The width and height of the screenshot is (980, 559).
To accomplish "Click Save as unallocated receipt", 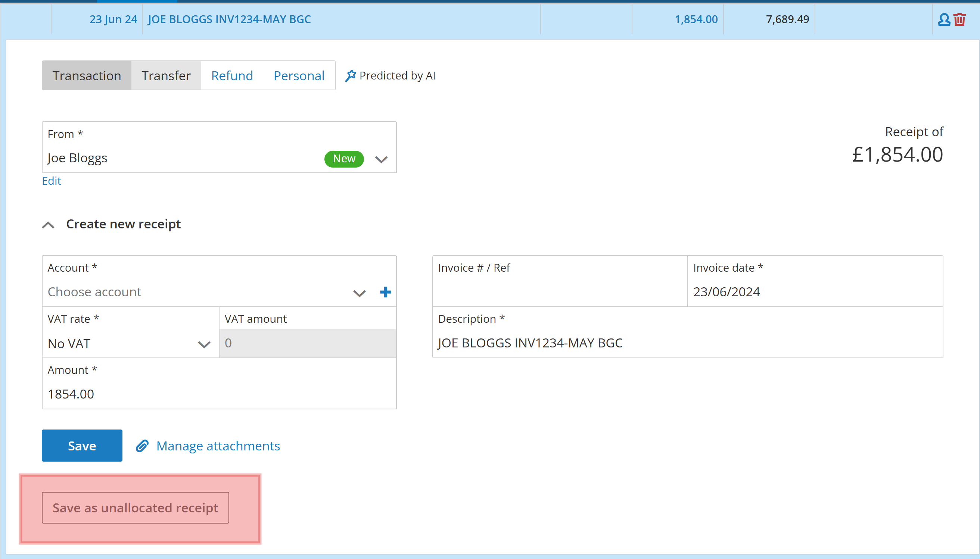I will (x=135, y=508).
